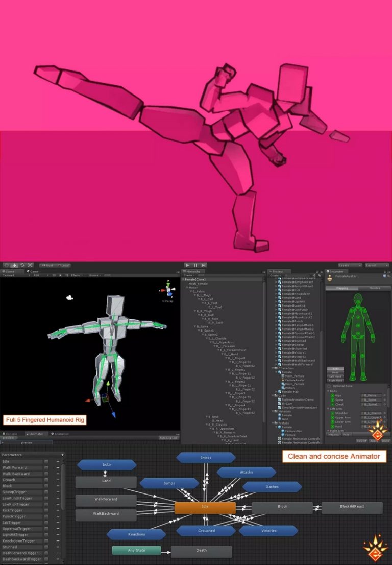Click the Left Hand button in Inspector
The image size is (392, 565).
[335, 376]
